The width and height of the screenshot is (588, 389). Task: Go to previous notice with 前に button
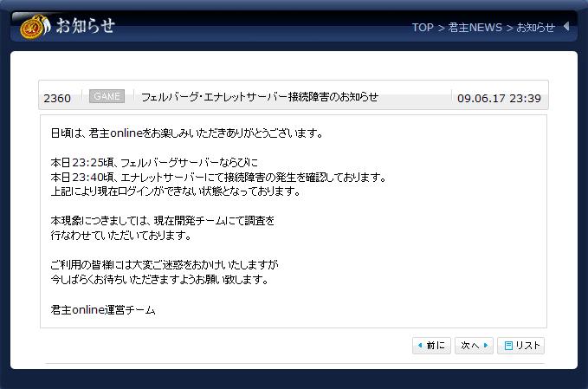click(431, 346)
